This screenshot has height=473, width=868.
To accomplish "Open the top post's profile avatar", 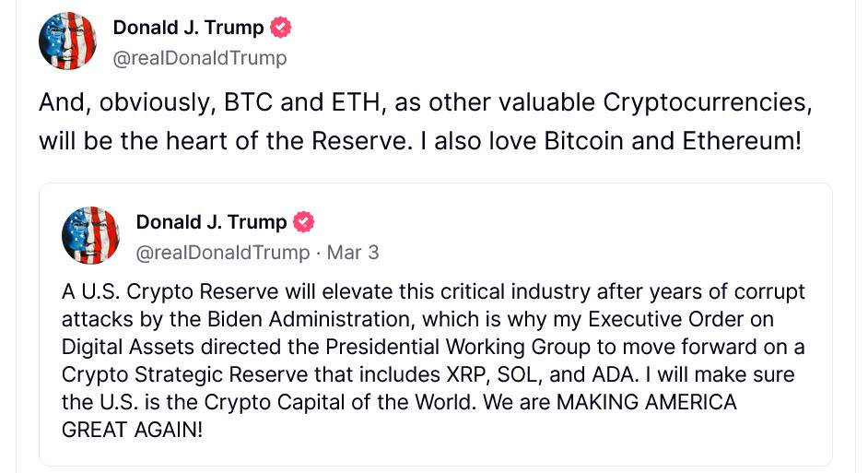I will point(67,41).
